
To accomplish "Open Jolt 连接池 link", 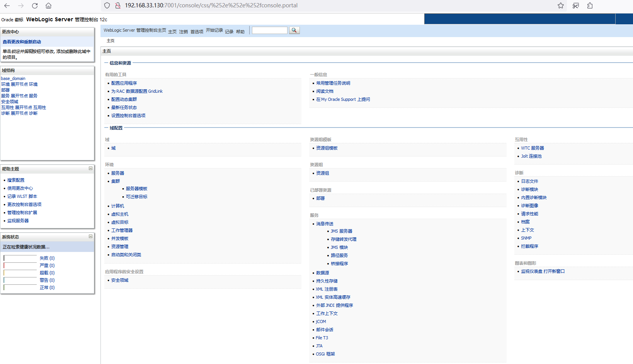I will coord(531,156).
